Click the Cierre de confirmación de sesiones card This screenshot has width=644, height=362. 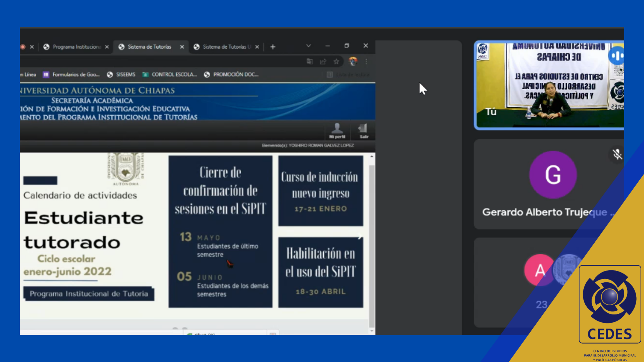coord(220,231)
